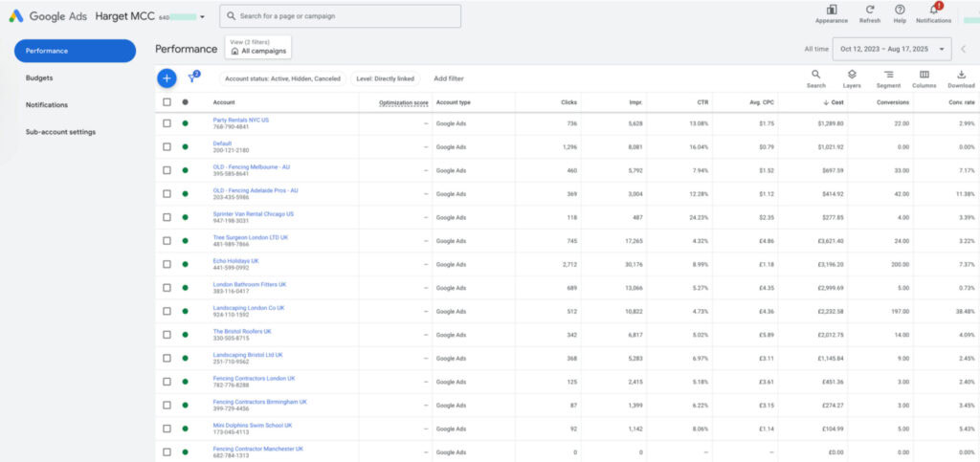980x462 pixels.
Task: Open the London Bathroom Fitters UK link
Action: (x=250, y=284)
